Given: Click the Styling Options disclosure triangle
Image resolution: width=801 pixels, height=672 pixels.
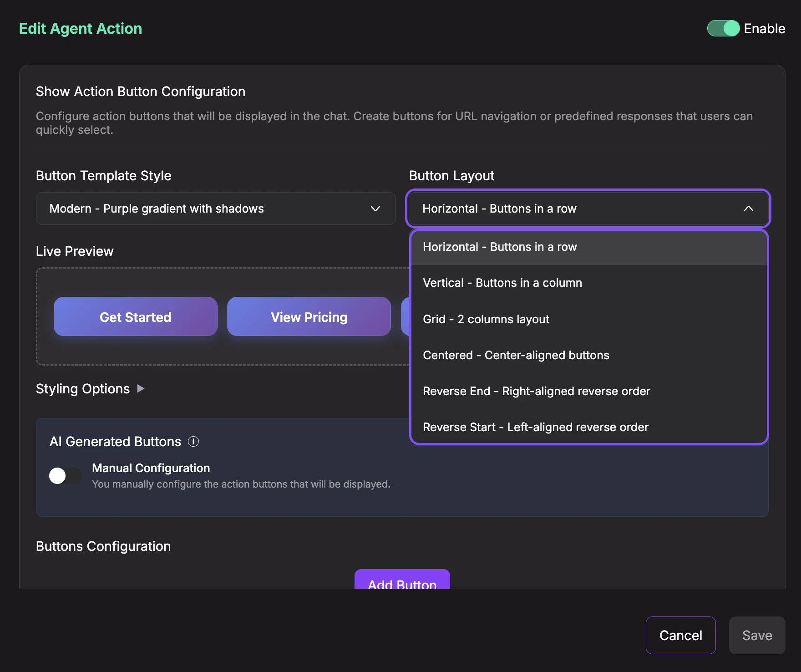Looking at the screenshot, I should pyautogui.click(x=141, y=389).
